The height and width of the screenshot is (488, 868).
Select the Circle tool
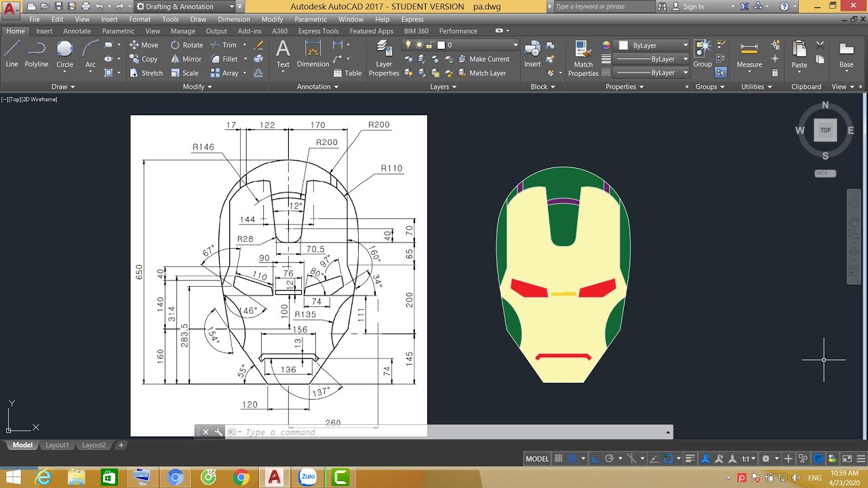click(x=64, y=54)
